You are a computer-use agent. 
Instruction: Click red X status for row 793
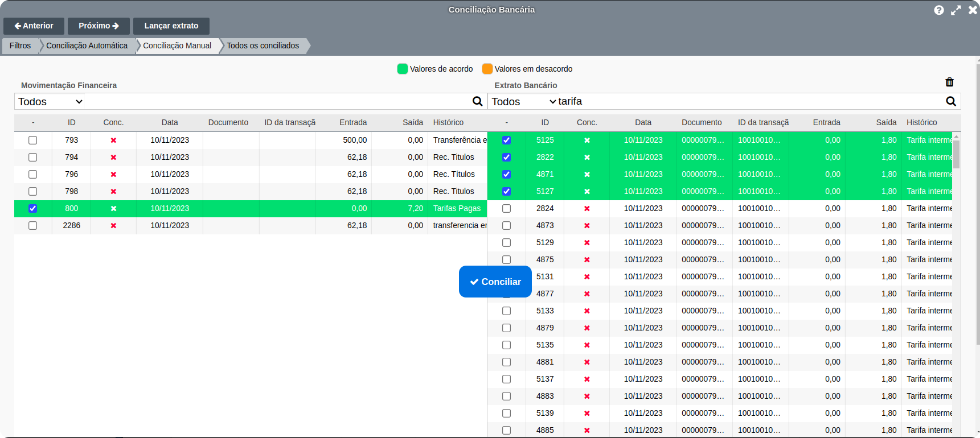click(x=113, y=140)
